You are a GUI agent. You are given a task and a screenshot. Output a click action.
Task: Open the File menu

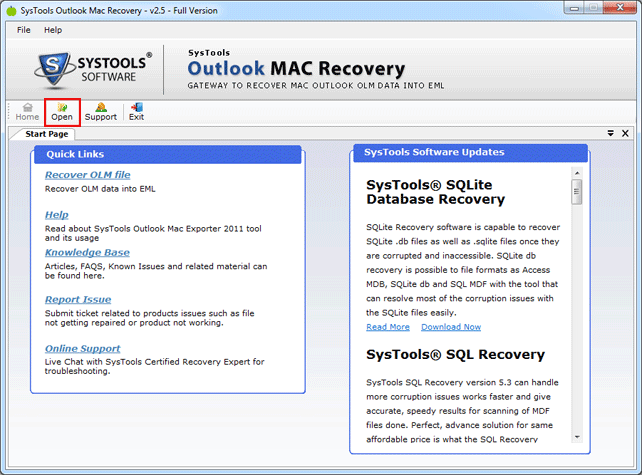point(23,30)
